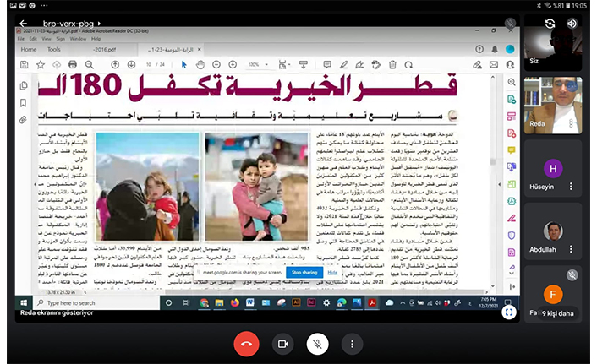Viewport: 597px width, 364px height.
Task: Go to next page down-arrow icon
Action: (x=131, y=65)
